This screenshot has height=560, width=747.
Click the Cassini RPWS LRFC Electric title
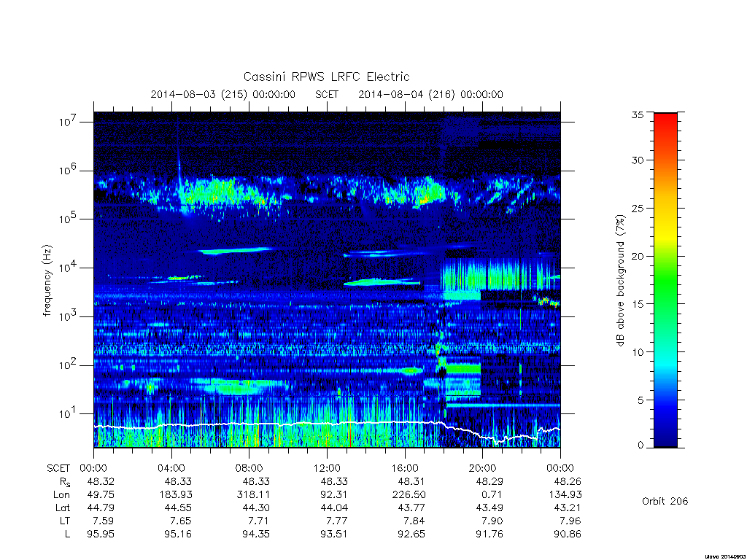[326, 77]
